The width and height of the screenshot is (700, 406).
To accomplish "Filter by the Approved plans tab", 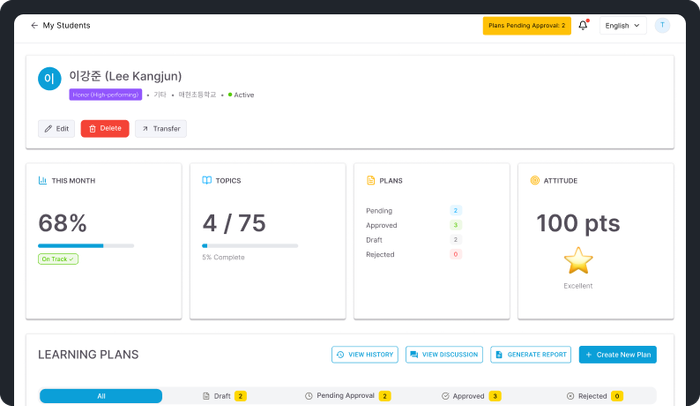I will tap(471, 396).
